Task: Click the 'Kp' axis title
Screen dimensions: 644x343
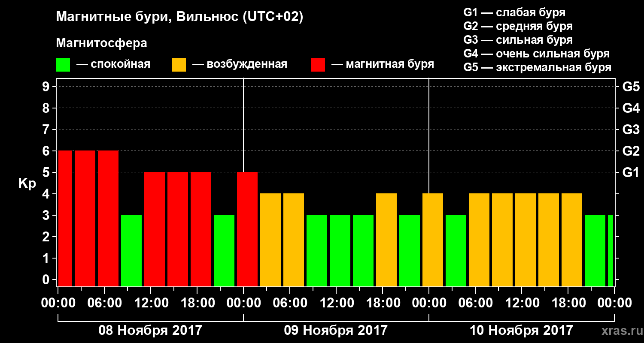Action: (27, 184)
